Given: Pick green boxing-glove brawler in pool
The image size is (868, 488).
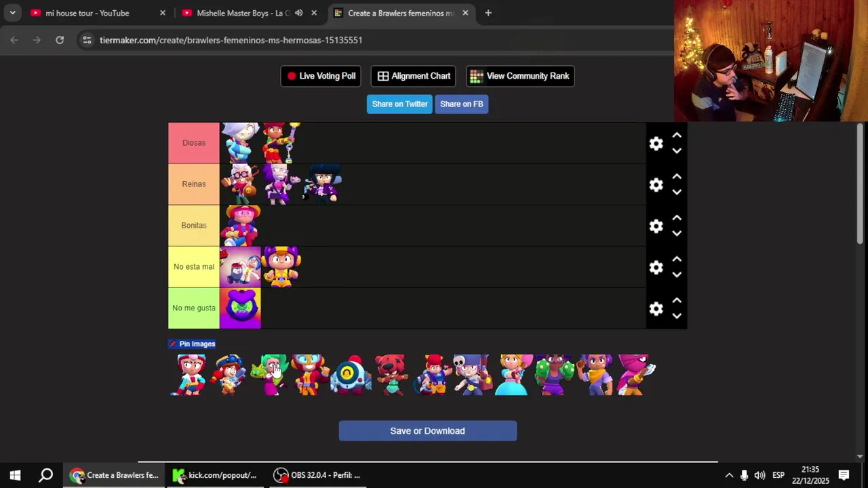Looking at the screenshot, I should (x=555, y=375).
